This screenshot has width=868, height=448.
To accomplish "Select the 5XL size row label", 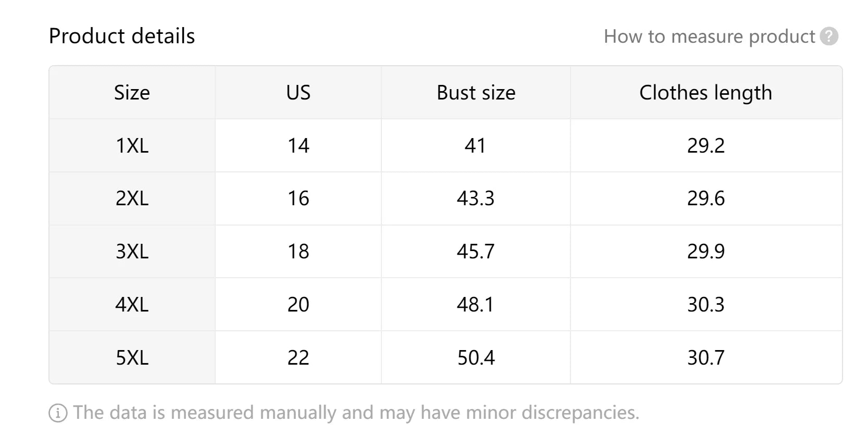I will pyautogui.click(x=132, y=357).
